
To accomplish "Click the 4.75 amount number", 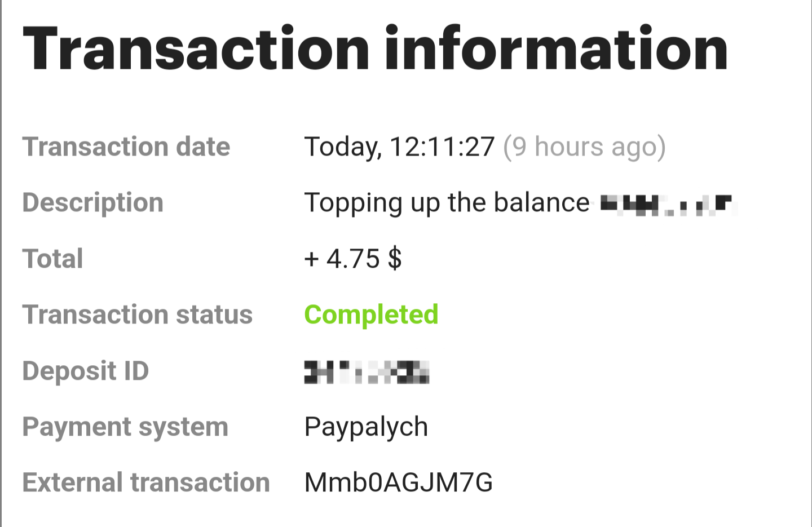I will (353, 259).
